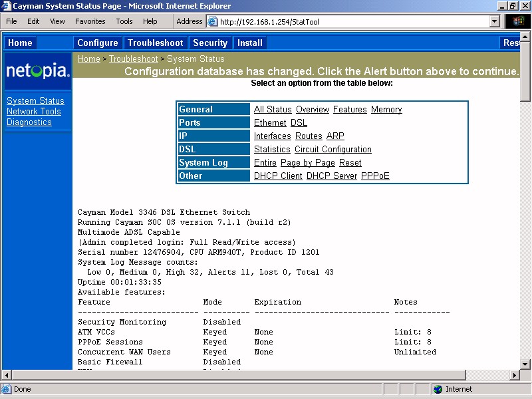Reset the system log

click(350, 162)
